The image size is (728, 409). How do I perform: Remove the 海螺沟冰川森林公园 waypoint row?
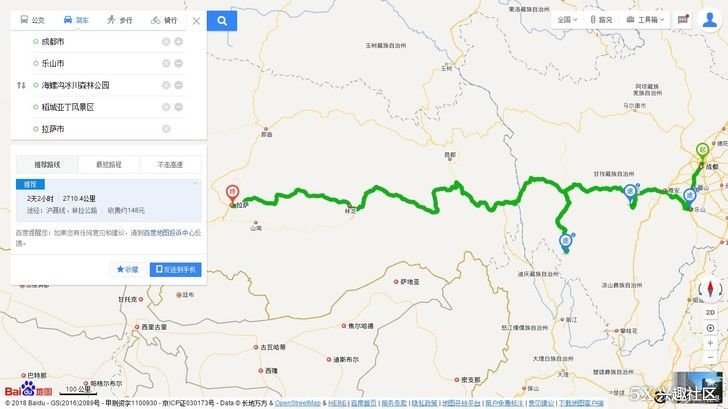[178, 85]
